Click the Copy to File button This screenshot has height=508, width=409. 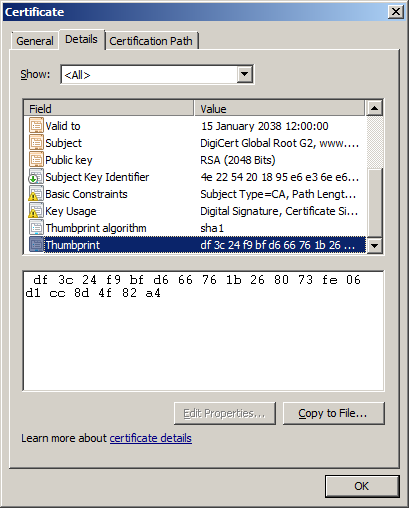pos(334,413)
